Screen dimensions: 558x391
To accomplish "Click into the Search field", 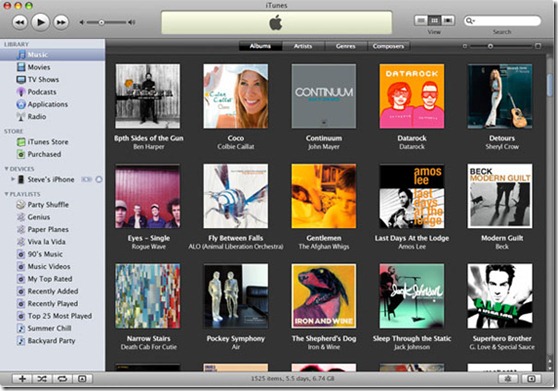I will tap(502, 21).
